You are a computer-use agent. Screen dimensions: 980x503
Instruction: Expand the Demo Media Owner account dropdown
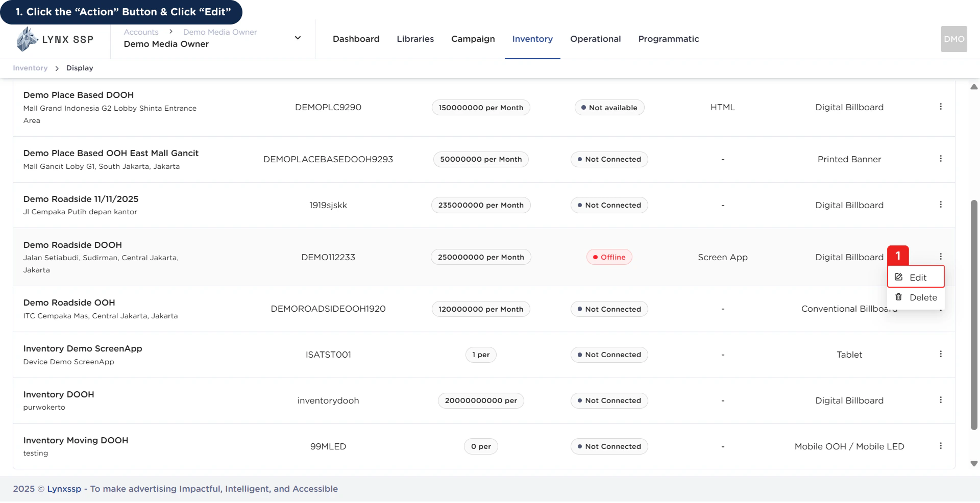coord(298,38)
